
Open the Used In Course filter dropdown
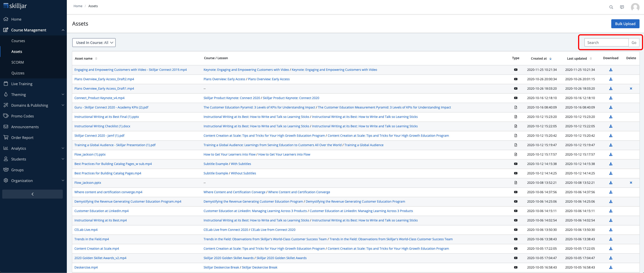[x=94, y=43]
